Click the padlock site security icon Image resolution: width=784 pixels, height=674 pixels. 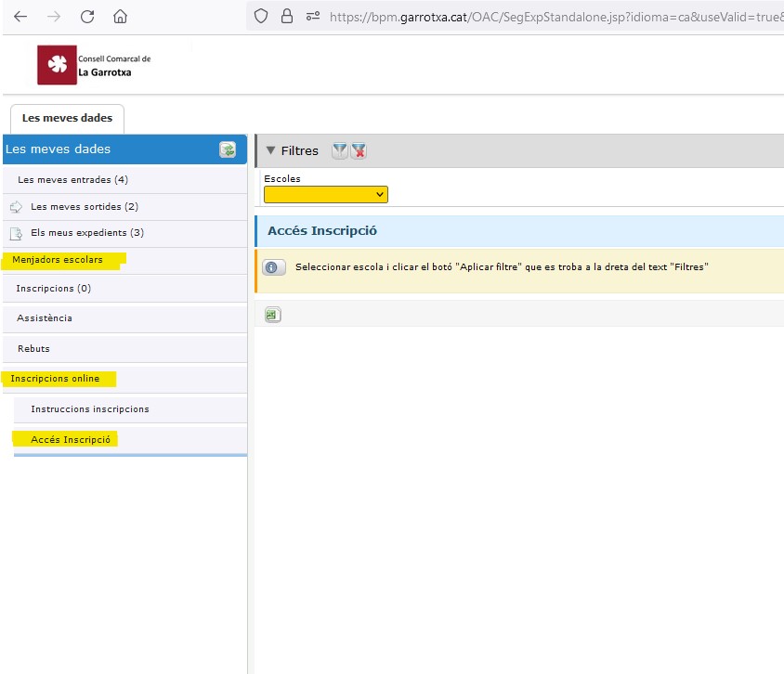(286, 16)
